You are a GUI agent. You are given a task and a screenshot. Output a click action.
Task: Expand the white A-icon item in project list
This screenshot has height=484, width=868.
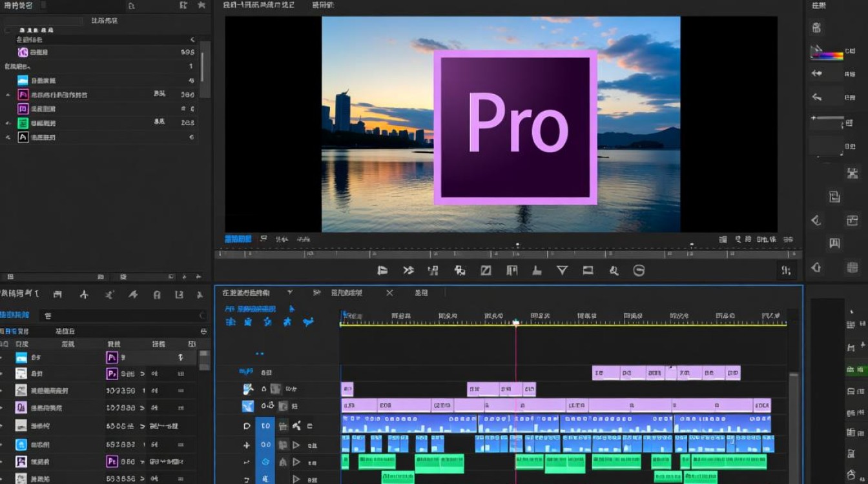[8, 137]
